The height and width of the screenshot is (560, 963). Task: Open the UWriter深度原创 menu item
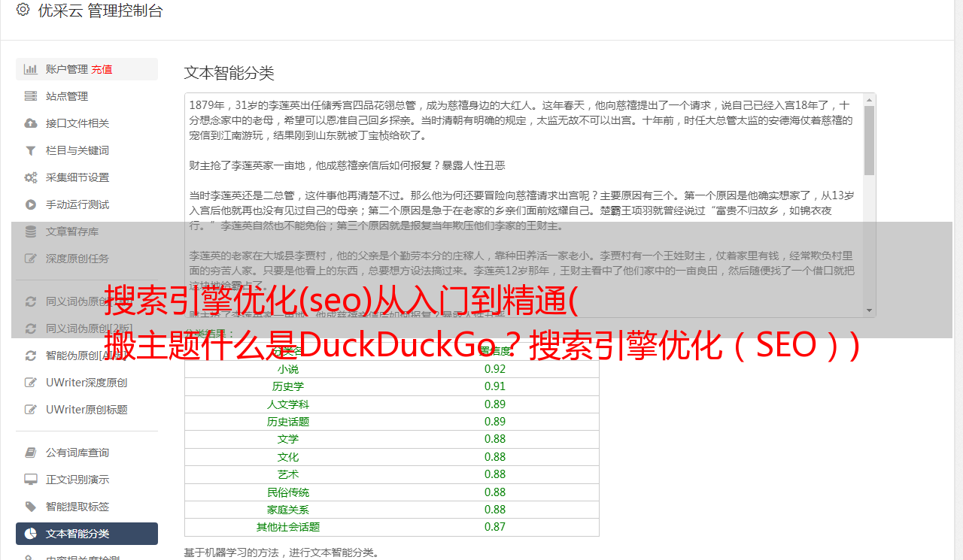[87, 383]
